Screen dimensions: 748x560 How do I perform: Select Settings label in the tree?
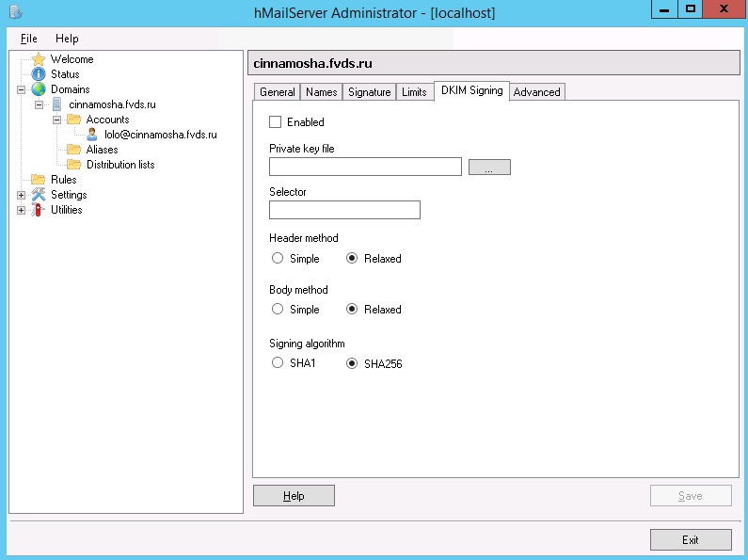(69, 195)
